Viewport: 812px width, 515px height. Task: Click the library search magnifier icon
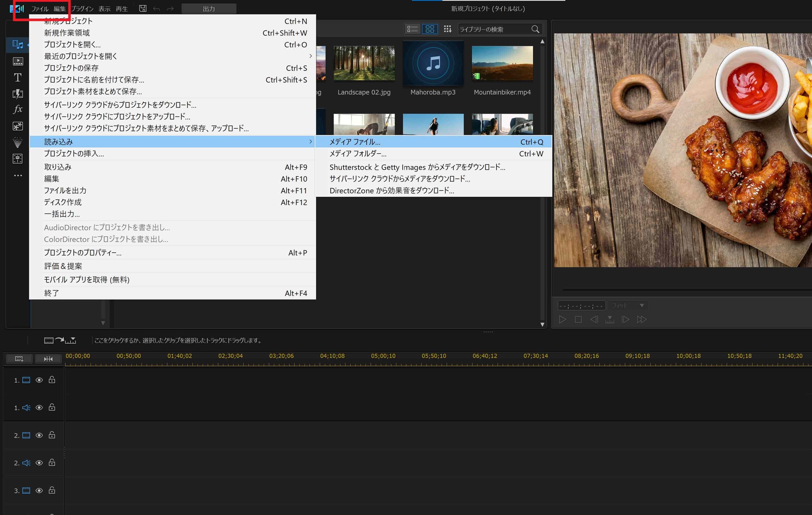coord(535,29)
